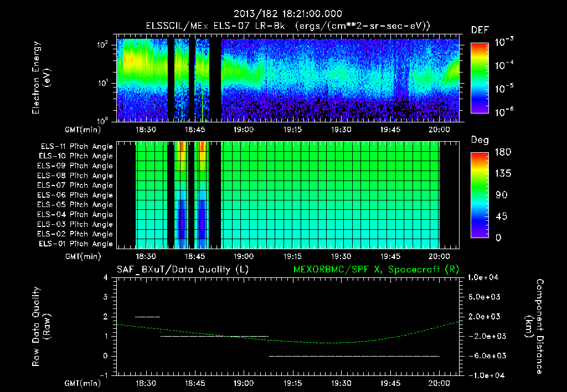
Task: Click the ELS-06 Pitch Angle row label
Action: (x=75, y=195)
